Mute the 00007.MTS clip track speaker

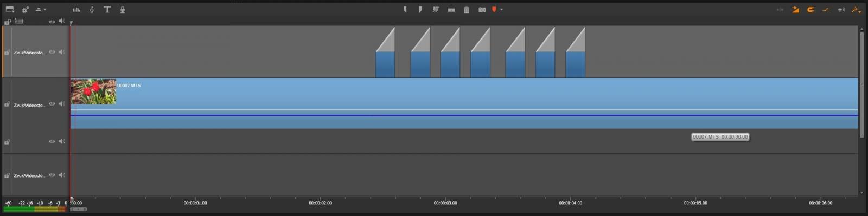[62, 103]
